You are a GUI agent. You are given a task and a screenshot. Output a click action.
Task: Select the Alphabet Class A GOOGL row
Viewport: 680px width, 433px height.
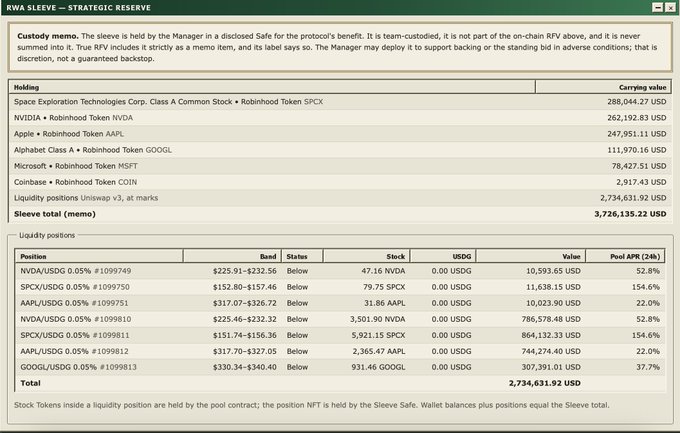(x=340, y=150)
